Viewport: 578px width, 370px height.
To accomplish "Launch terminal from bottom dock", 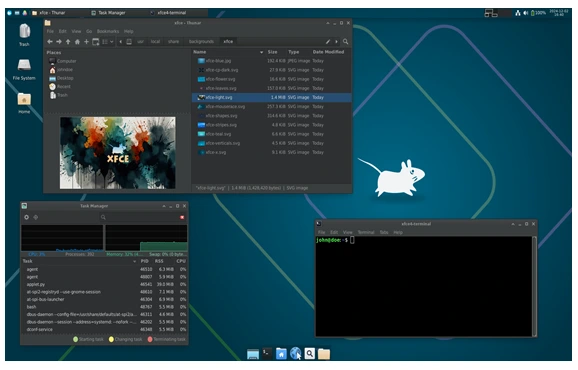I will 267,353.
